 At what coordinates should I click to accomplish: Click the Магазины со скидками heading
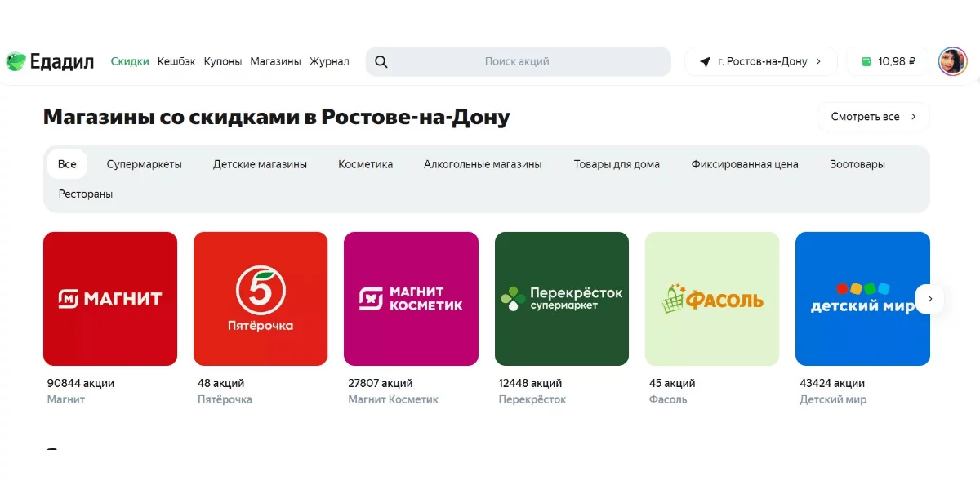click(x=277, y=117)
